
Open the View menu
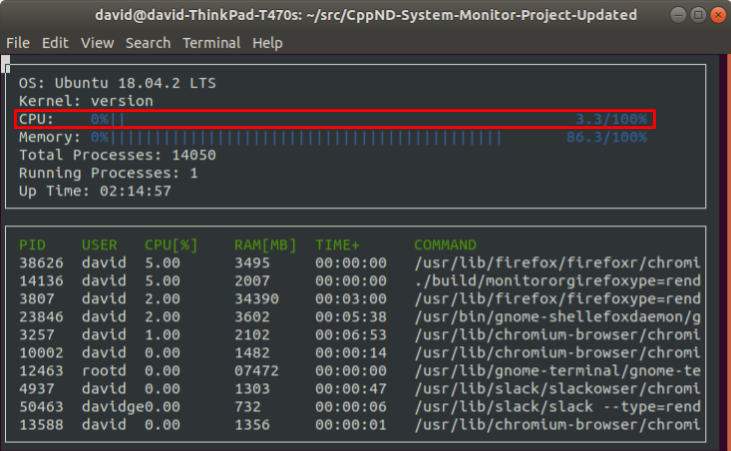97,43
